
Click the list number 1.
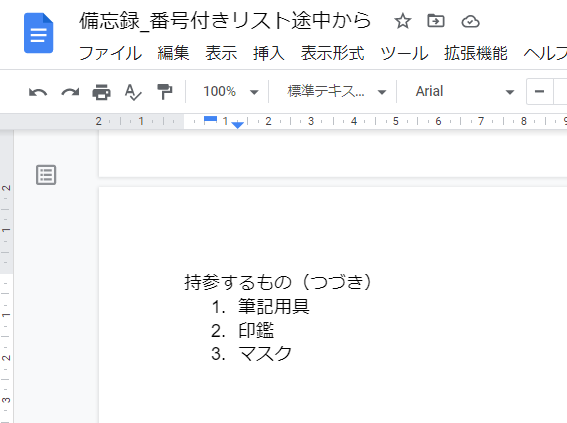point(218,307)
